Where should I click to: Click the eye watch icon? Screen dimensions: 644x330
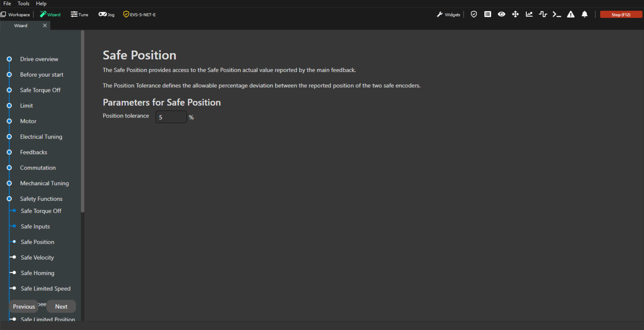coord(501,14)
